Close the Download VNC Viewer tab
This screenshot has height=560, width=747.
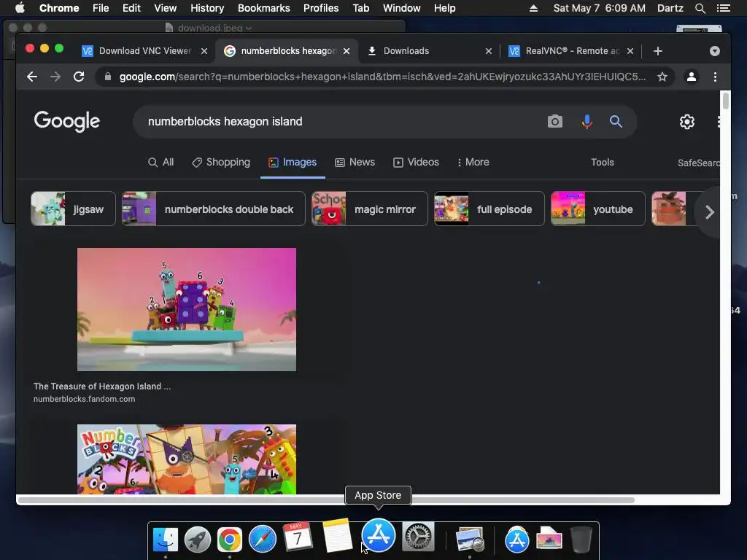[204, 51]
